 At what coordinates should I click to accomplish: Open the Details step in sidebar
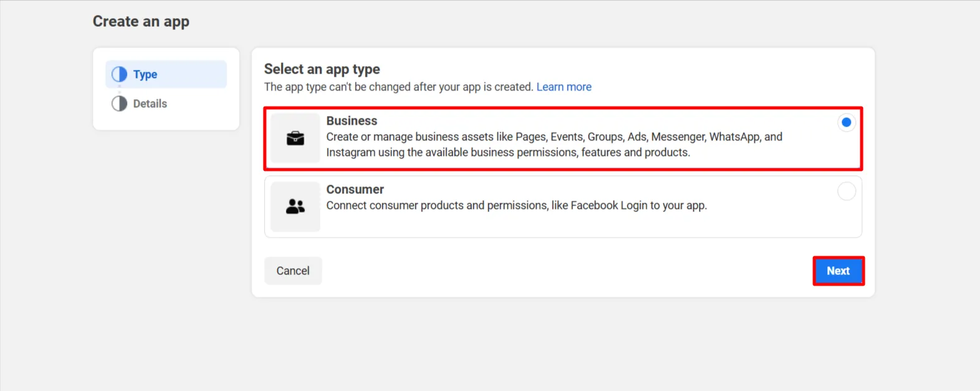click(166, 104)
